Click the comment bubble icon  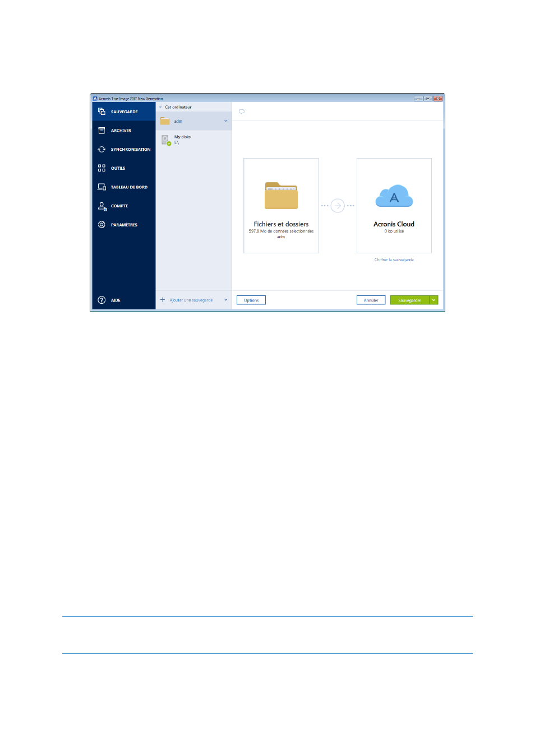[242, 112]
